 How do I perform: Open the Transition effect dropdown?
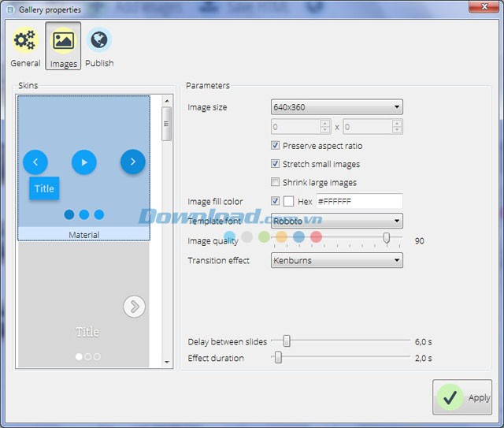(336, 260)
